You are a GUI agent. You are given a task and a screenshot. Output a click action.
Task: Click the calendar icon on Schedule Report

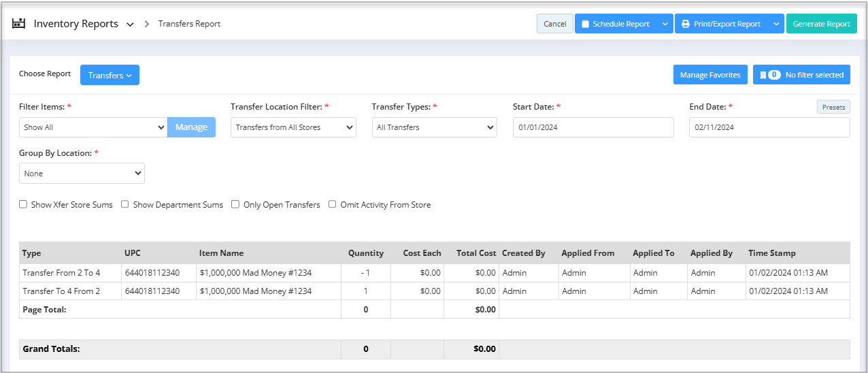coord(585,24)
